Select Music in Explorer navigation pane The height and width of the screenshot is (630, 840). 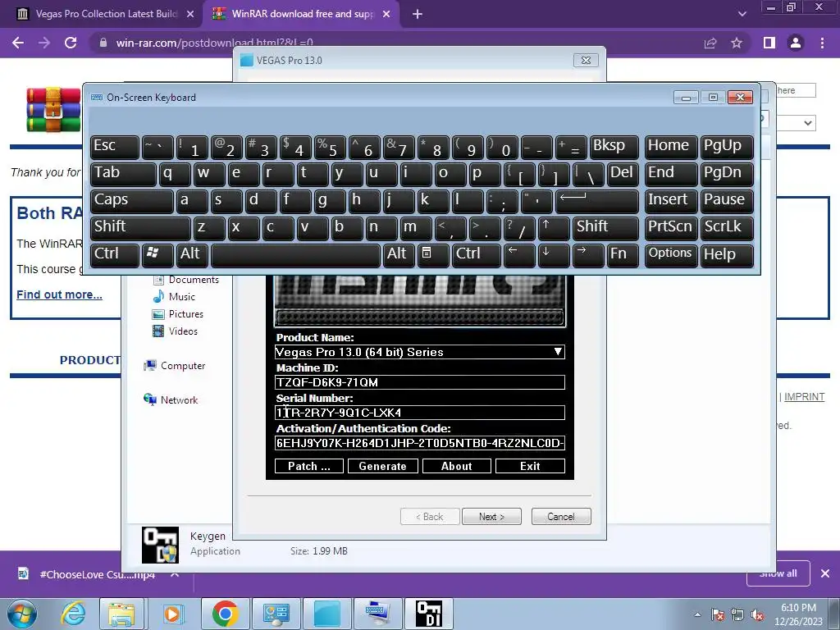click(181, 297)
